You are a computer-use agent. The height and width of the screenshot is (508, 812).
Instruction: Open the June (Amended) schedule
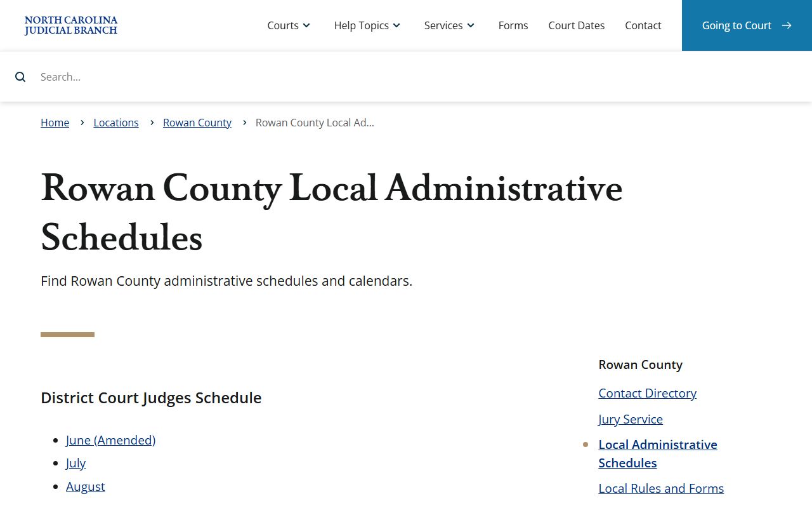(111, 440)
